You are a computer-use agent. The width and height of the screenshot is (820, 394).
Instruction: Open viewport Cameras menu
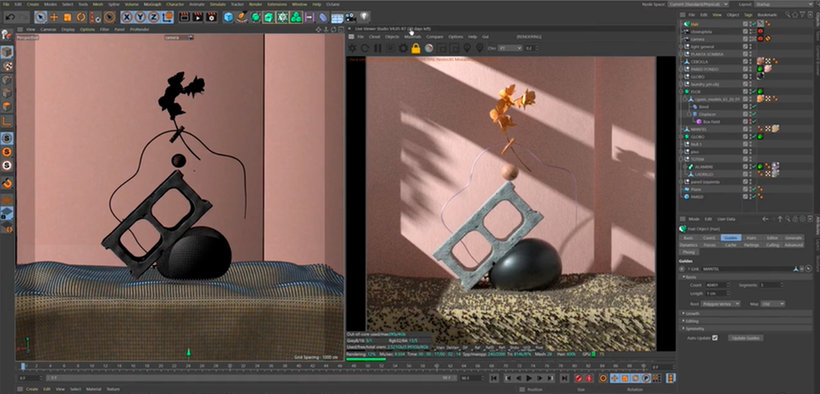pos(49,30)
